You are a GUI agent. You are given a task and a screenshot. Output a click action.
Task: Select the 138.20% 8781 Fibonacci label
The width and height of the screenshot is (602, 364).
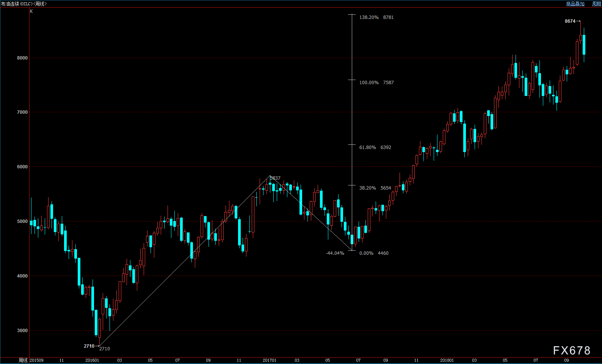click(376, 17)
